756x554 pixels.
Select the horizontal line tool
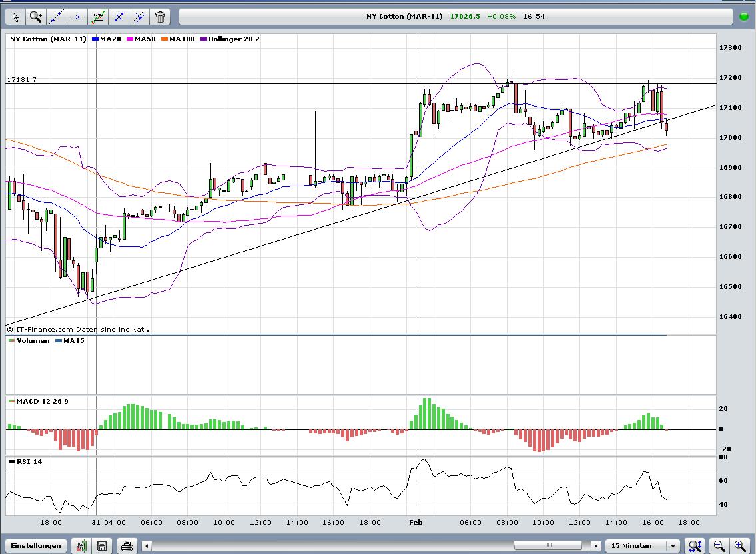(77, 17)
